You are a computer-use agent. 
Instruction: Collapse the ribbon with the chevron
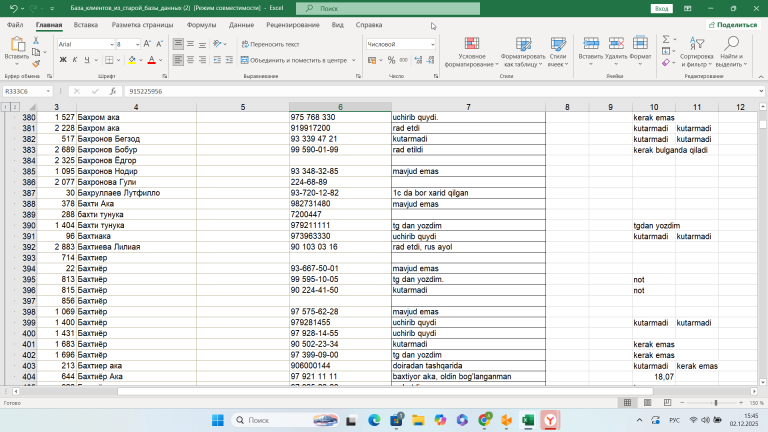[761, 76]
